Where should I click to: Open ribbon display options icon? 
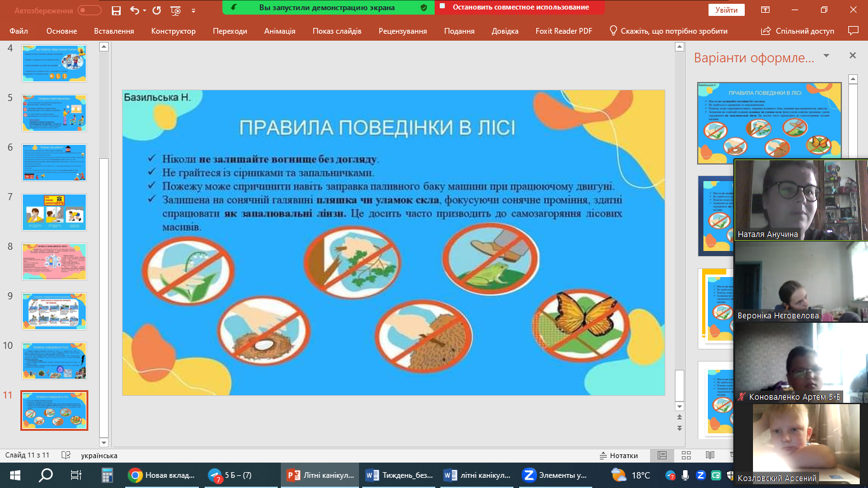click(764, 10)
